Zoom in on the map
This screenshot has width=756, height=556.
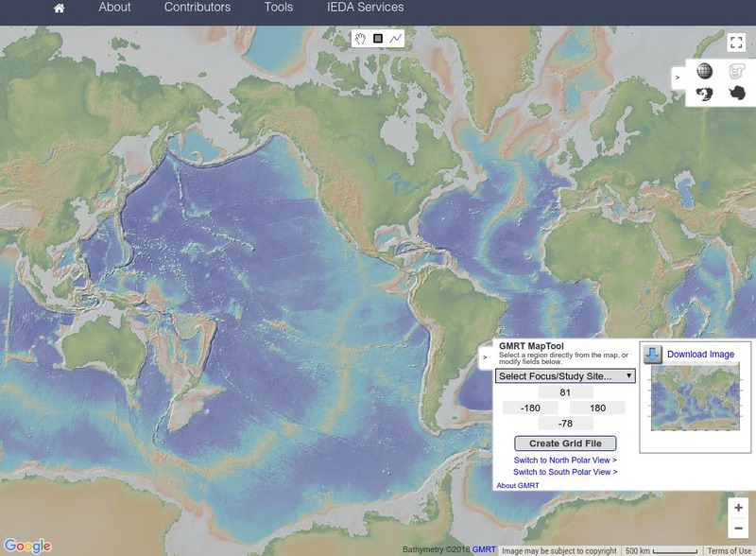[738, 508]
